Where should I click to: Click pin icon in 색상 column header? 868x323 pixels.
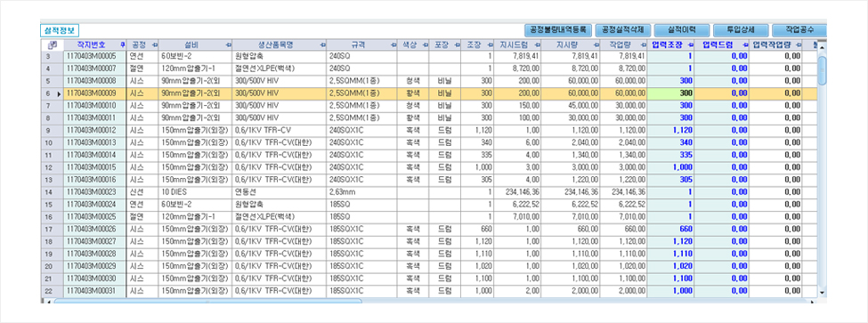point(425,44)
